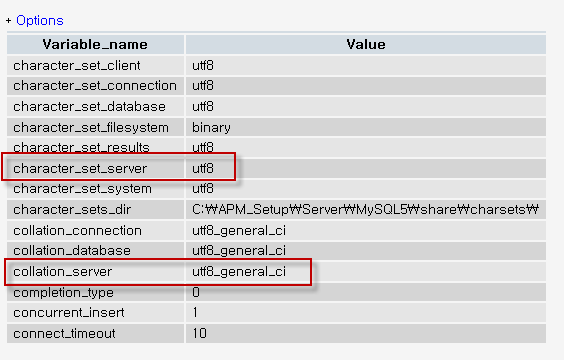The image size is (564, 360).
Task: Click the character_set_system row name
Action: pyautogui.click(x=82, y=188)
